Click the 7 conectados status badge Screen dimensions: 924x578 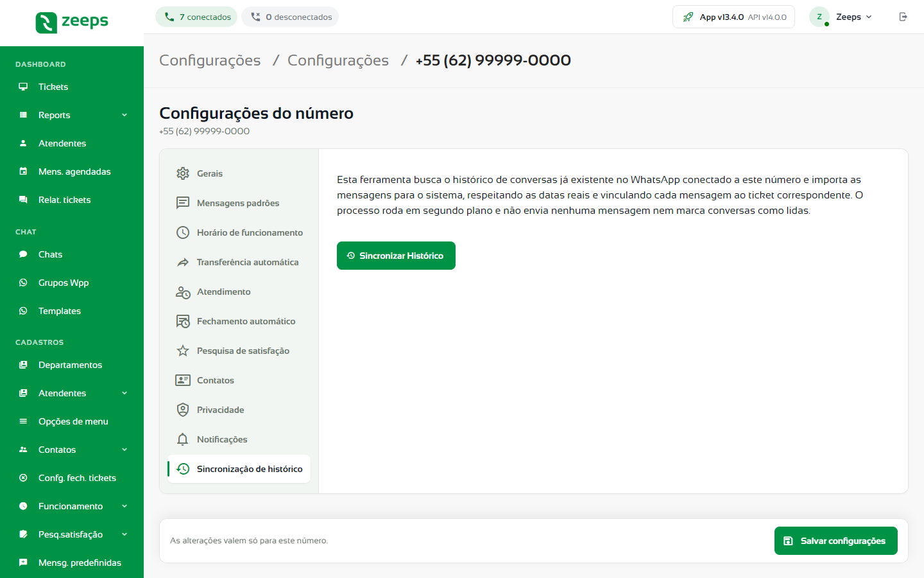click(196, 17)
